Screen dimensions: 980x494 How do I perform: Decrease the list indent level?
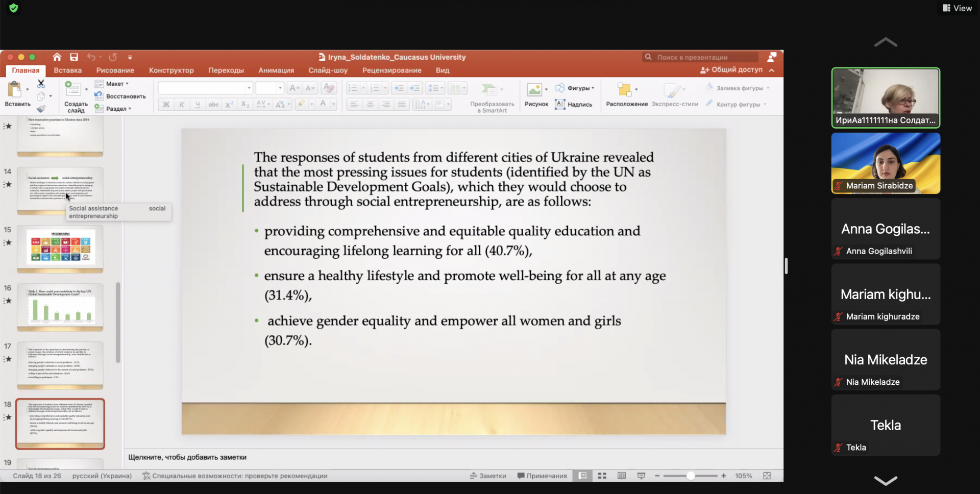pos(399,88)
